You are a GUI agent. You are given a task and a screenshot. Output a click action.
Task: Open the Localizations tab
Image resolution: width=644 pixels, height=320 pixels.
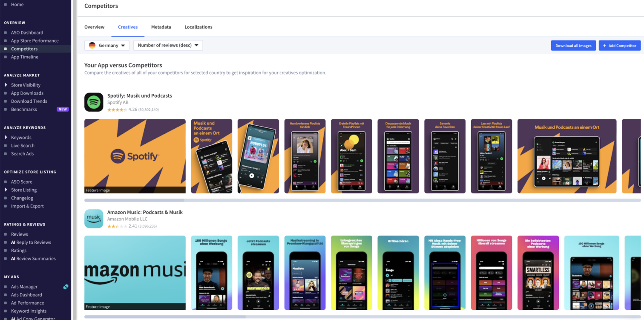[x=198, y=27]
